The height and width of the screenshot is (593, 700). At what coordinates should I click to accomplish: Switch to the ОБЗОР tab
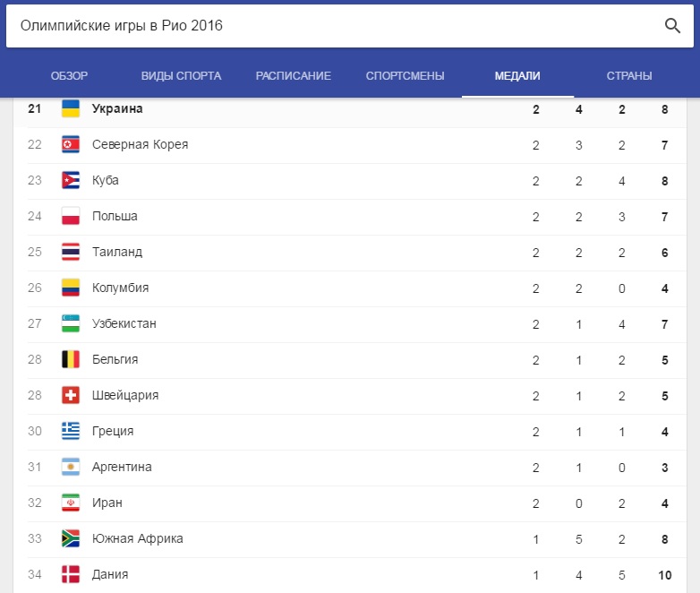pos(69,76)
